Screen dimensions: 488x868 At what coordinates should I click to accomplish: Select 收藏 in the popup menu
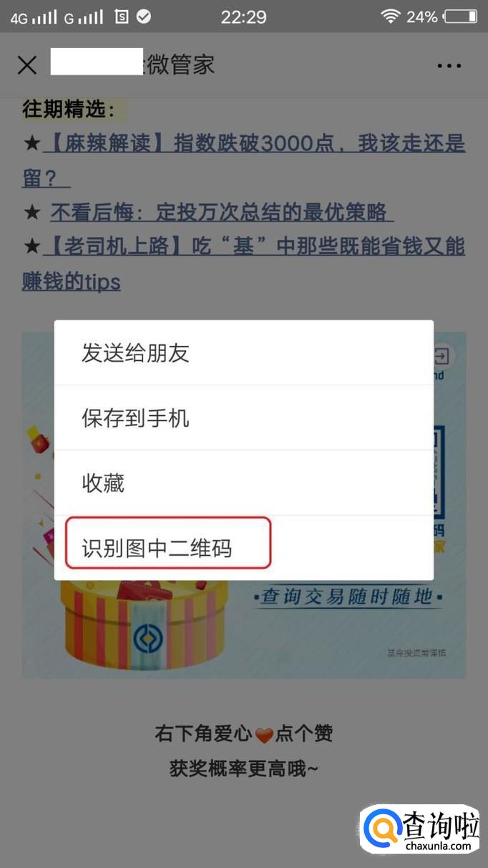tap(244, 483)
